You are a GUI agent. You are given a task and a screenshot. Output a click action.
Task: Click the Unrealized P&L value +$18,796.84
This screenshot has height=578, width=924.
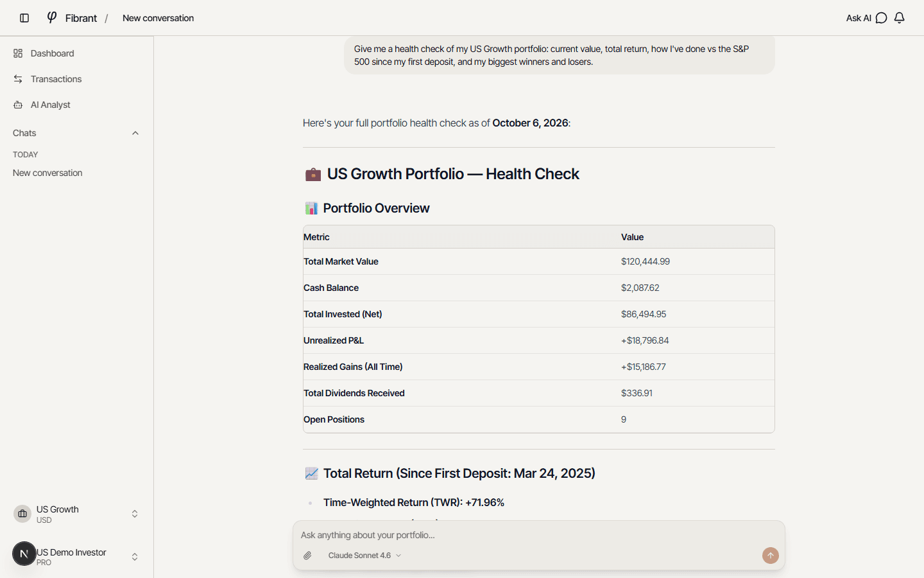645,340
